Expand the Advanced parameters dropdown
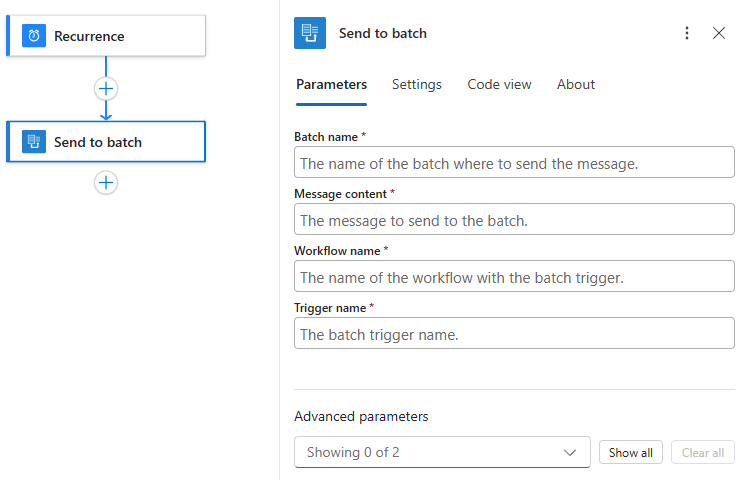This screenshot has height=480, width=742. (x=442, y=452)
